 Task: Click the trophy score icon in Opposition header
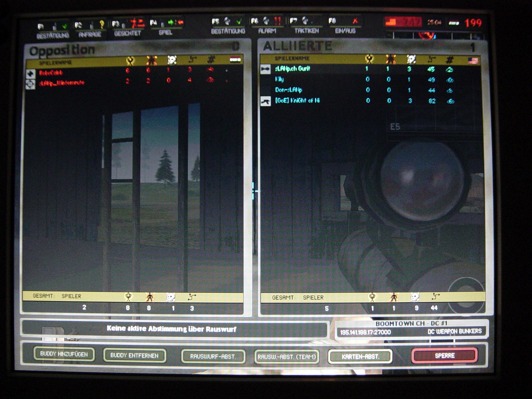pyautogui.click(x=130, y=61)
